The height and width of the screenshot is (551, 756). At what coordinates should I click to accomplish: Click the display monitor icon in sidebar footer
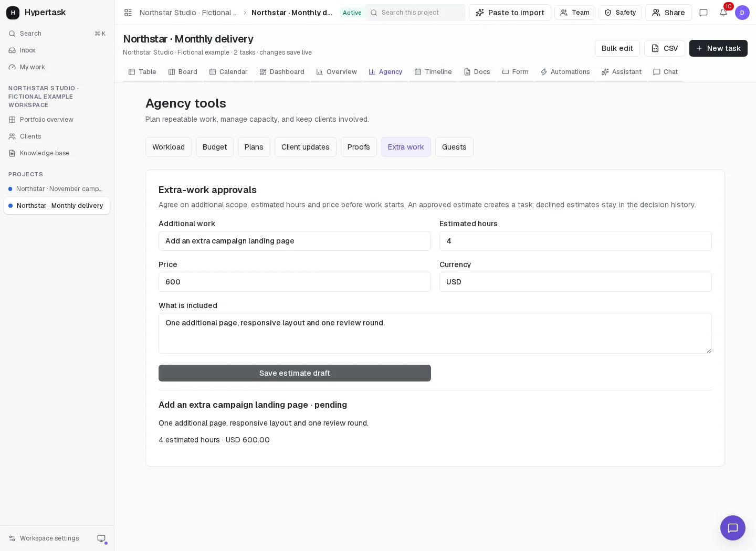(x=101, y=538)
